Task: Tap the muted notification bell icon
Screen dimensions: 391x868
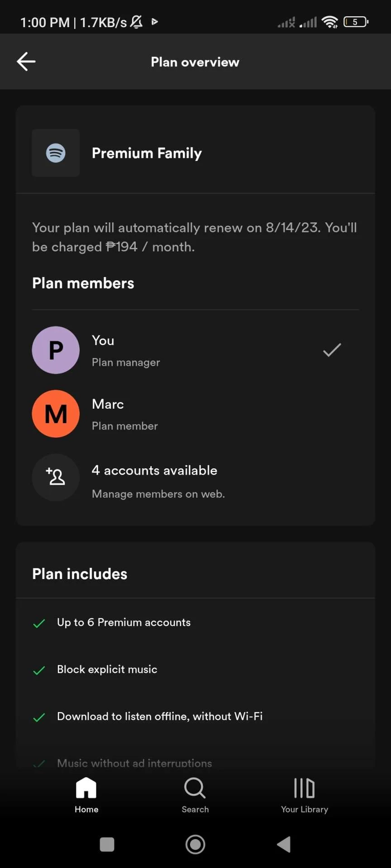Action: [136, 21]
